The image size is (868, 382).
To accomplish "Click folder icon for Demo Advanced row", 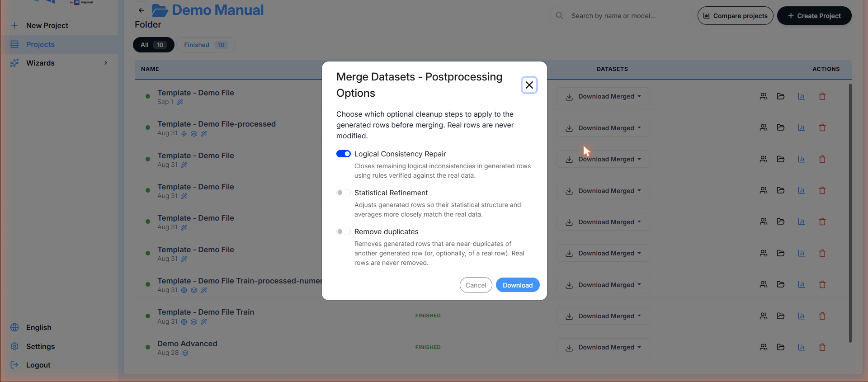I will tap(781, 347).
